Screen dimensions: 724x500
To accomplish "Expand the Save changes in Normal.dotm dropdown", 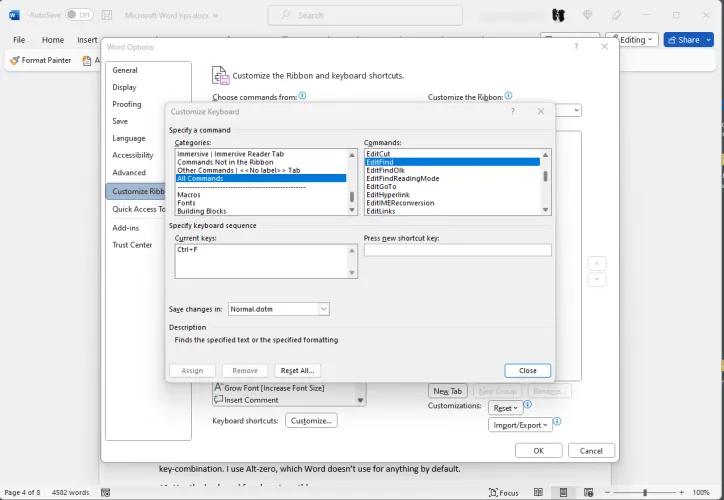I will pos(324,310).
